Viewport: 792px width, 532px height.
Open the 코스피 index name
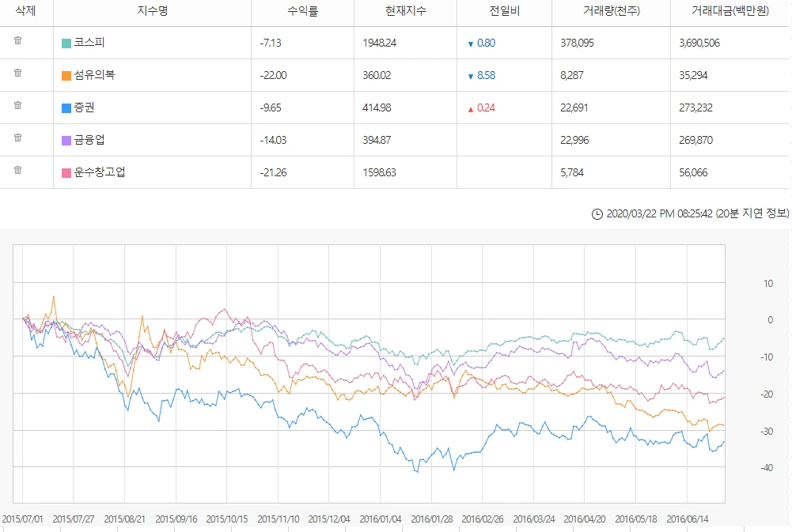pyautogui.click(x=89, y=43)
